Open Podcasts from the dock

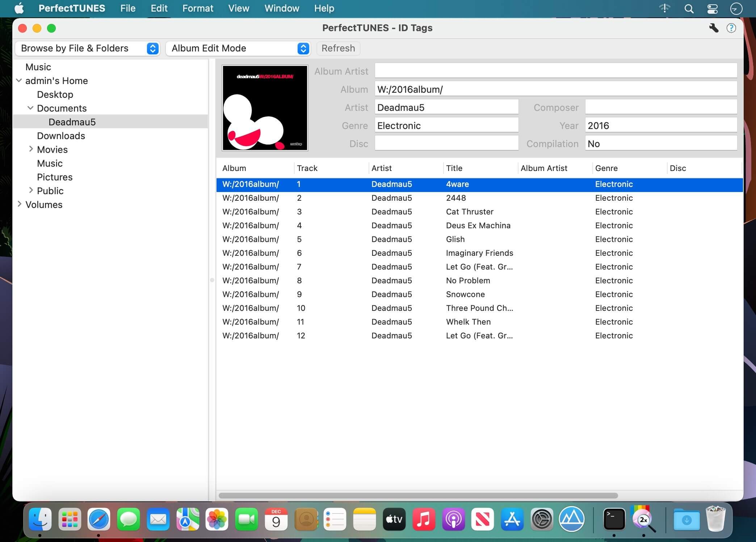(453, 519)
